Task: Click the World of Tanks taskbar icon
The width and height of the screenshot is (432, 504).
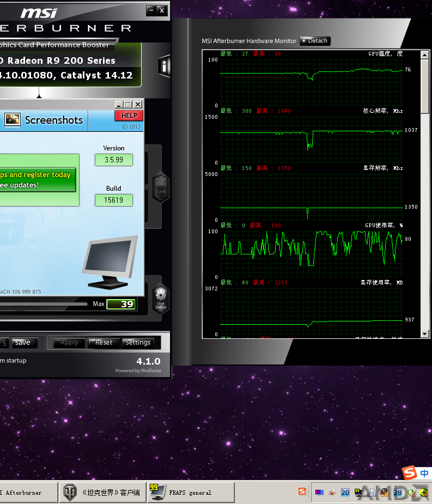Action: (x=70, y=493)
